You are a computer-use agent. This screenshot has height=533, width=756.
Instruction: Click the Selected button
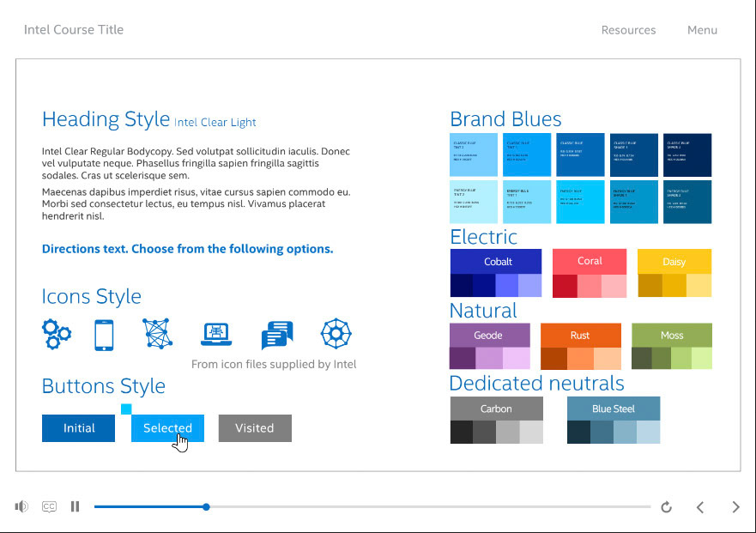pyautogui.click(x=167, y=427)
